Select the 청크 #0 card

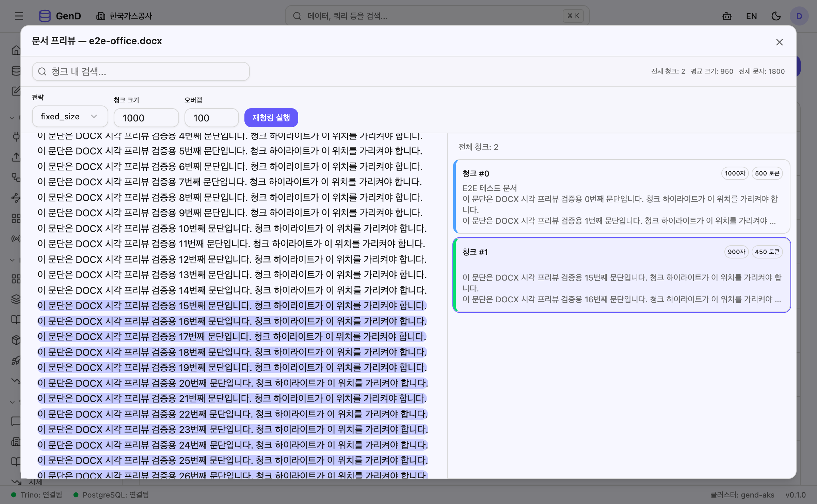[x=622, y=197]
